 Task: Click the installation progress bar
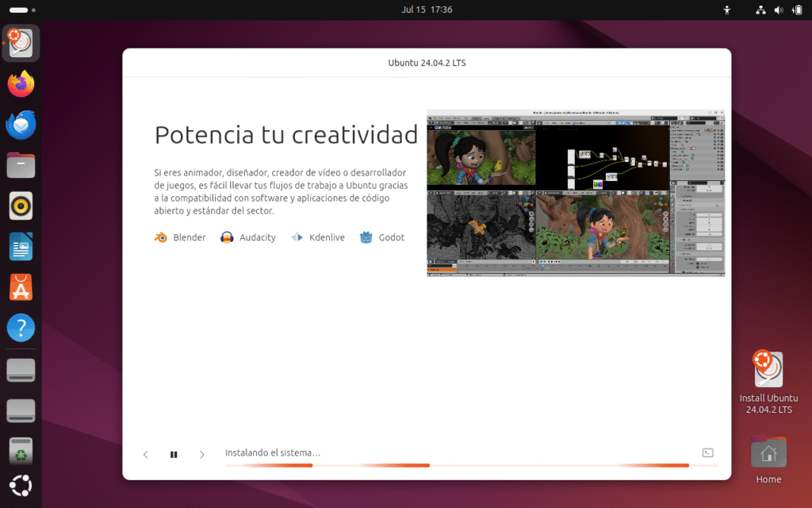tap(472, 465)
